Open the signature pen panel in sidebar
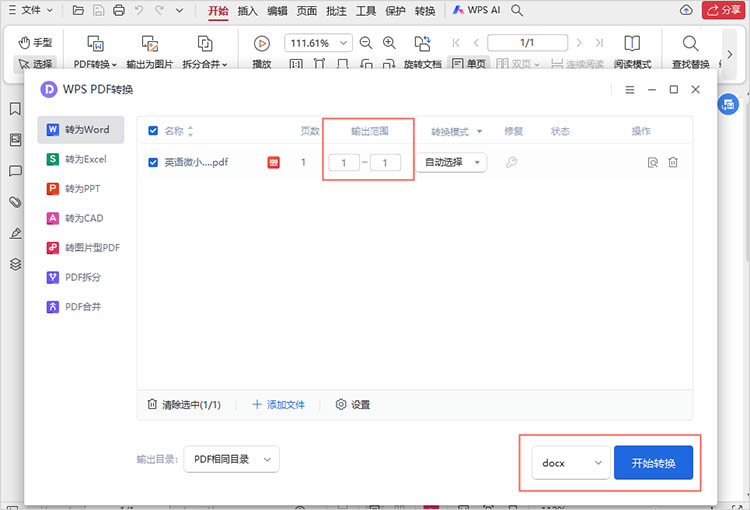This screenshot has height=510, width=750. tap(15, 233)
